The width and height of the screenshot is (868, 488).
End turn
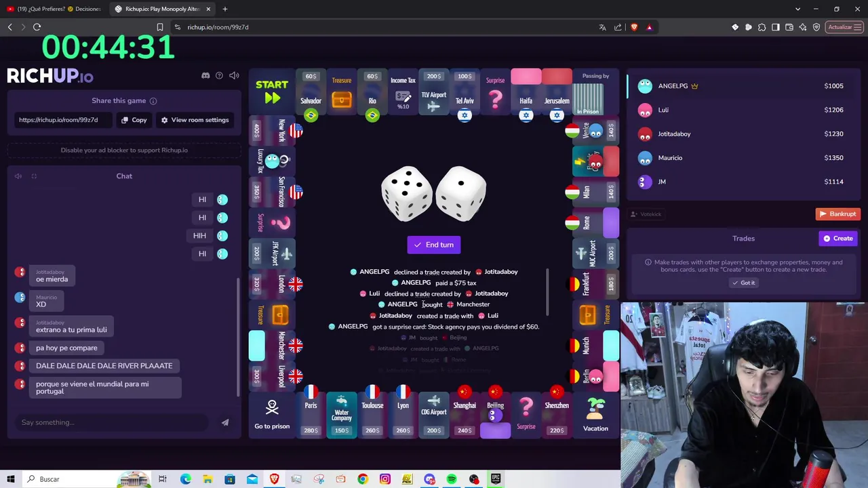(x=434, y=245)
